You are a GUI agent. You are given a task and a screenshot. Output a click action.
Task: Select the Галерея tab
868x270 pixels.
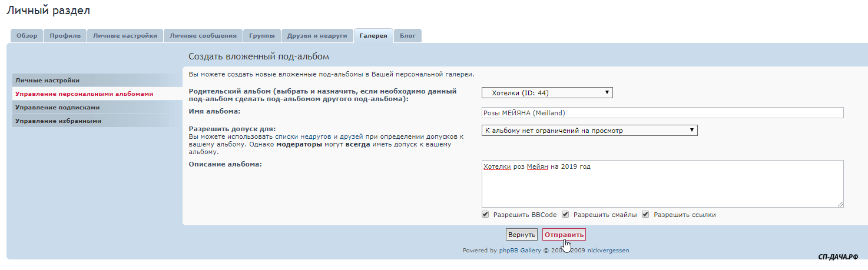tap(373, 36)
